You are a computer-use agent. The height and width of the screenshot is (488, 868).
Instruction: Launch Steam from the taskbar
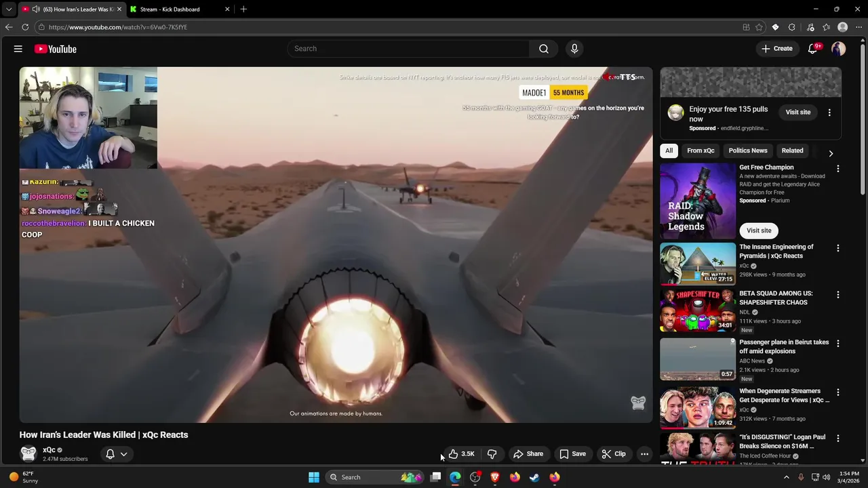click(534, 477)
